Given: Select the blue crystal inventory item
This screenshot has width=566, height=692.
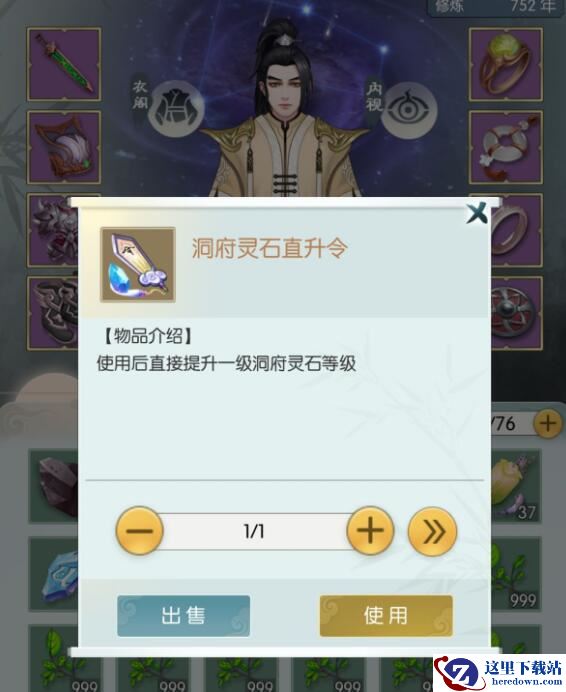Looking at the screenshot, I should click(53, 574).
